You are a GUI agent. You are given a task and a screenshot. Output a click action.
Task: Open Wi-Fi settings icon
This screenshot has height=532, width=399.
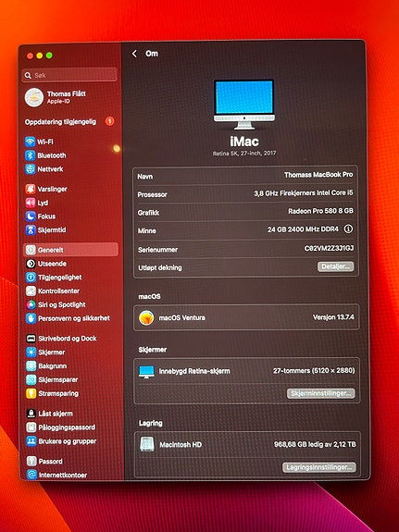(30, 142)
